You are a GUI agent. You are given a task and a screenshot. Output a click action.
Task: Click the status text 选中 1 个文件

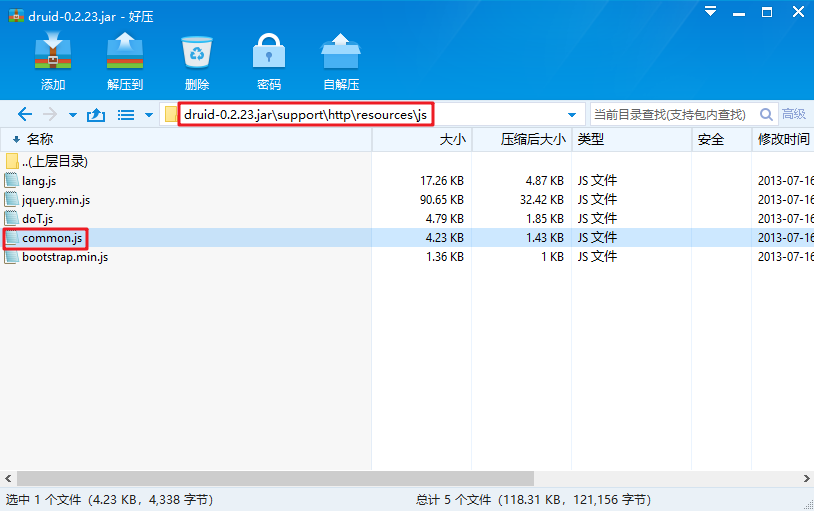44,500
